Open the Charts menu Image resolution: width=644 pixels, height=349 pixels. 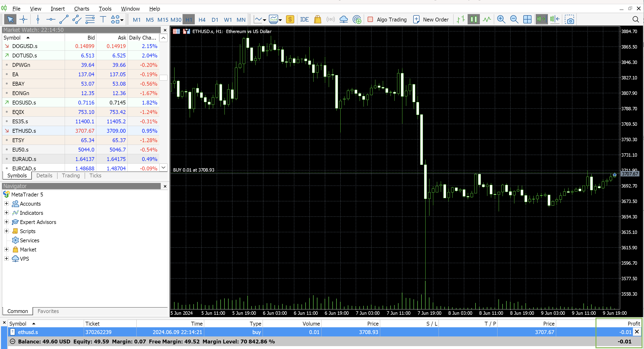click(82, 9)
